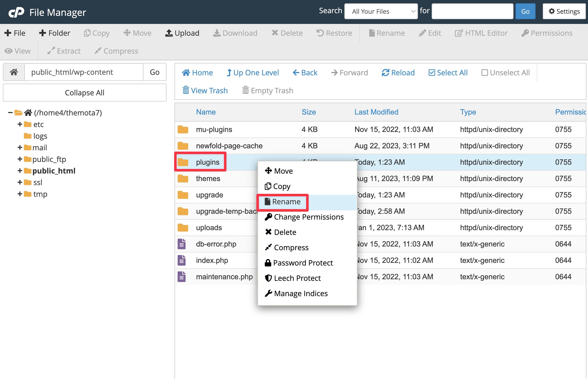Sort files by Last Modified column

[x=376, y=112]
